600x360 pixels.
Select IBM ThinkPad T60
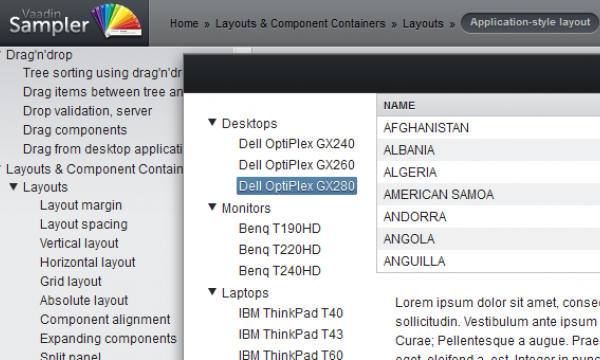(291, 355)
